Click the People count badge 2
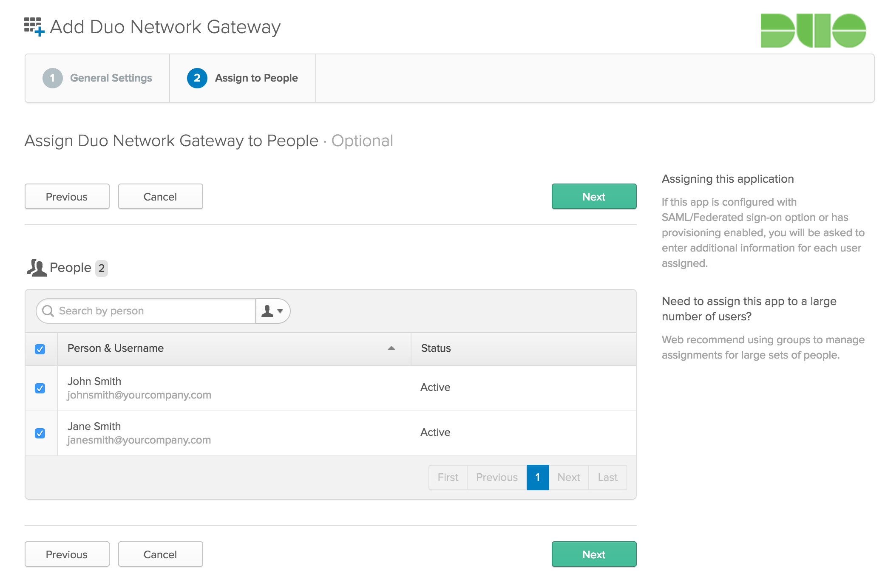 point(102,268)
